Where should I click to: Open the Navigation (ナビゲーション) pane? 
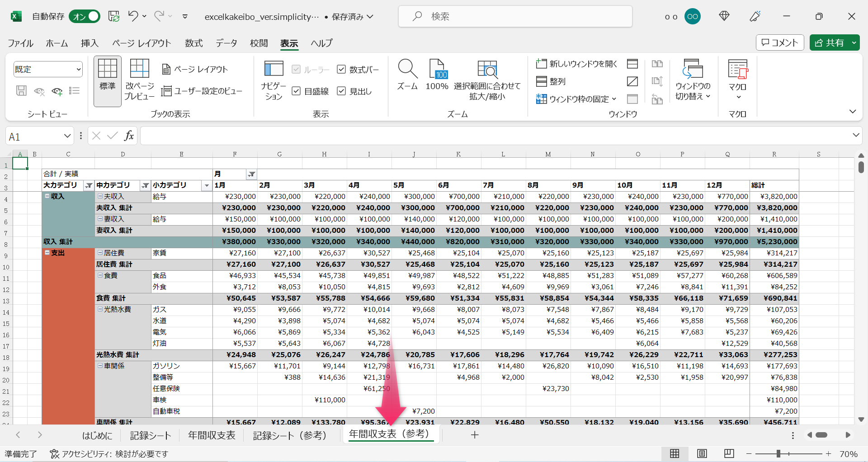(x=274, y=81)
